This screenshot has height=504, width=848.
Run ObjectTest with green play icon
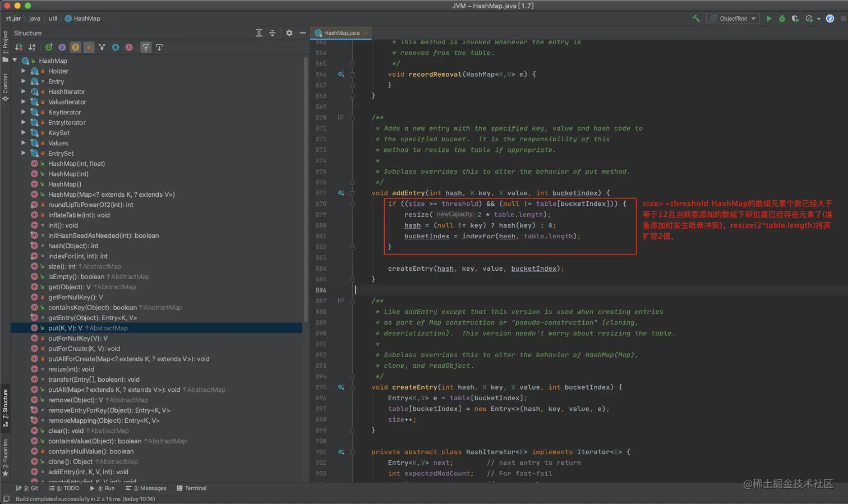tap(769, 19)
